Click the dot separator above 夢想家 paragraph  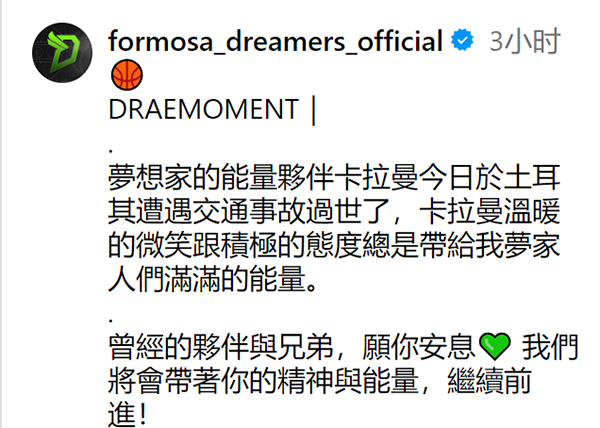pyautogui.click(x=111, y=151)
